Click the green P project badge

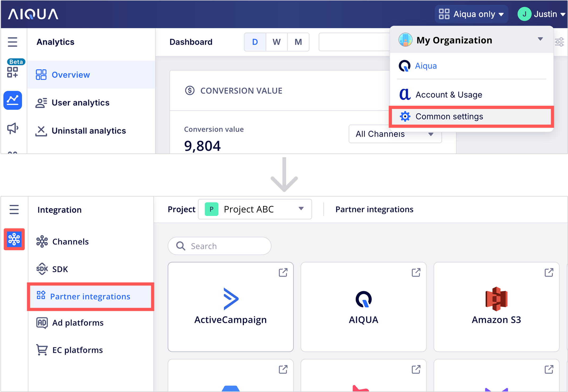click(211, 209)
